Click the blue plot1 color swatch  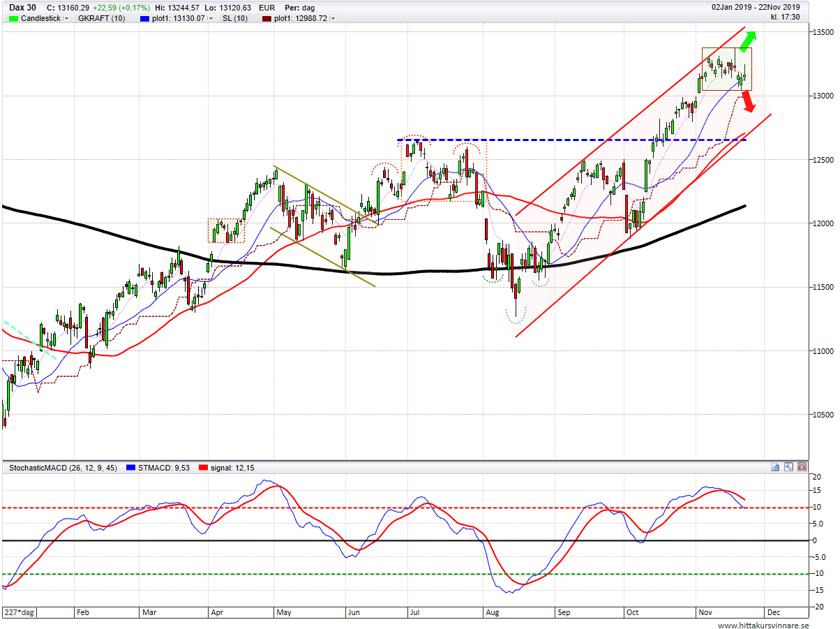(144, 18)
